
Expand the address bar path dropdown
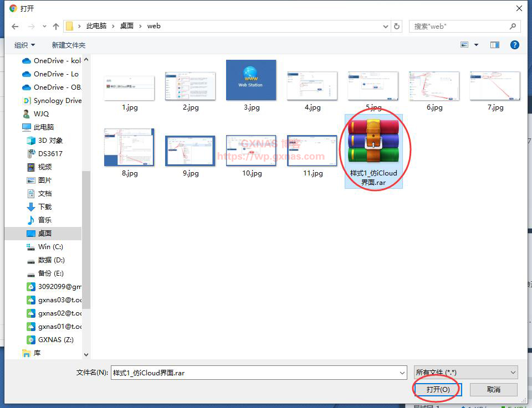tap(386, 26)
